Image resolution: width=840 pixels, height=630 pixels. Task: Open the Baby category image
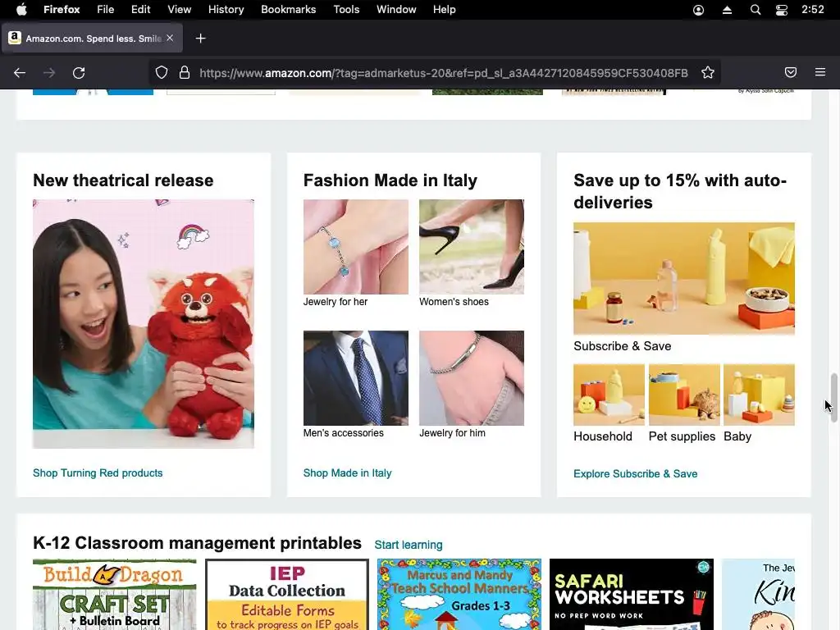click(x=759, y=395)
